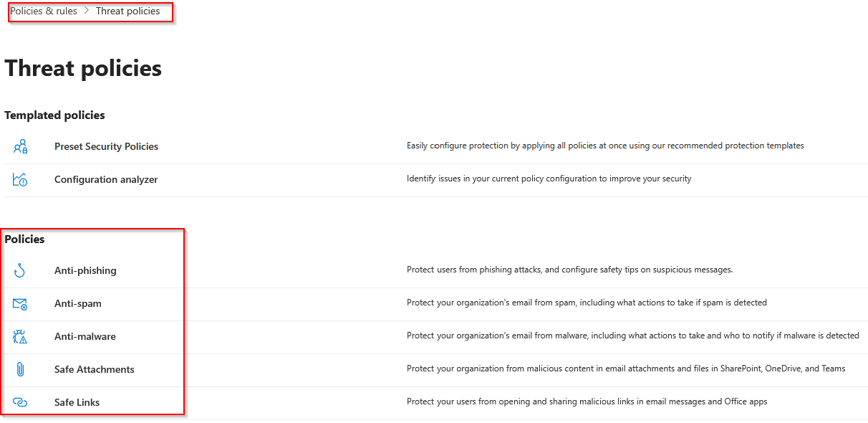This screenshot has width=868, height=423.
Task: Click the Safe Attachments paperclip icon
Action: [x=20, y=369]
